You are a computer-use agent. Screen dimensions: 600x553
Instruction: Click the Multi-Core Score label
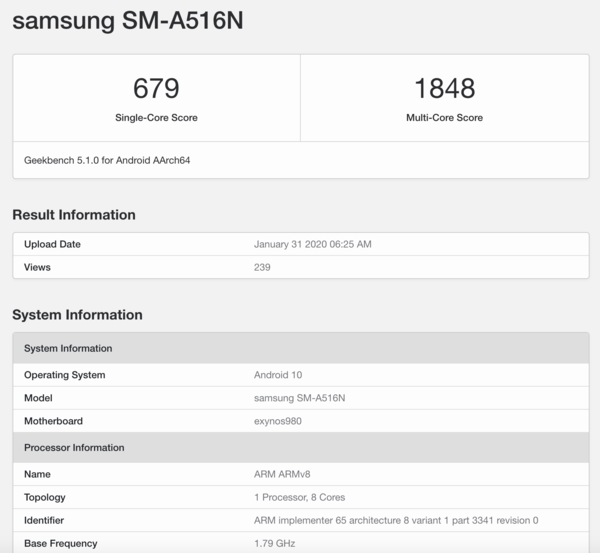pos(443,118)
